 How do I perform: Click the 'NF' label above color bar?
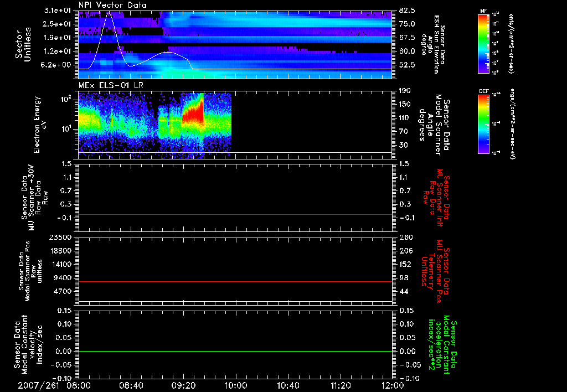(x=483, y=11)
